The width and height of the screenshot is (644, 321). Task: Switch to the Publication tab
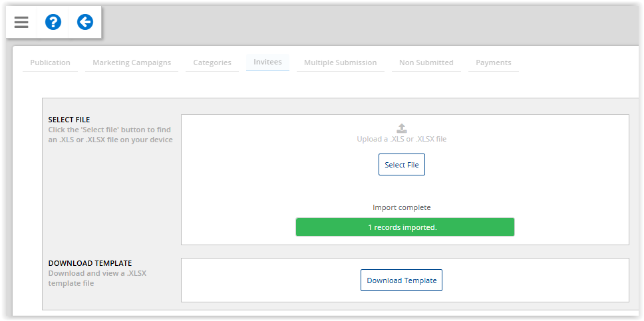50,62
